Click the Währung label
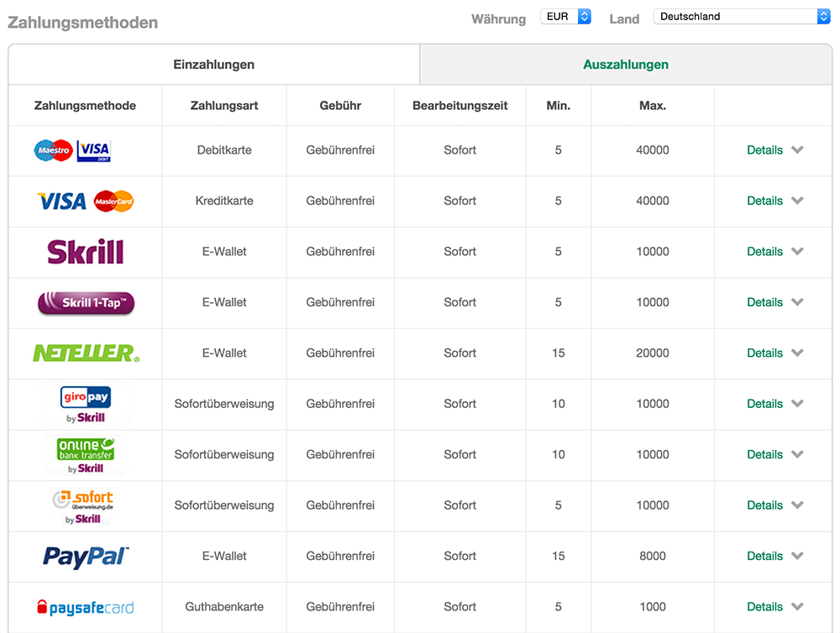Viewport: 840px width, 633px height. (498, 19)
